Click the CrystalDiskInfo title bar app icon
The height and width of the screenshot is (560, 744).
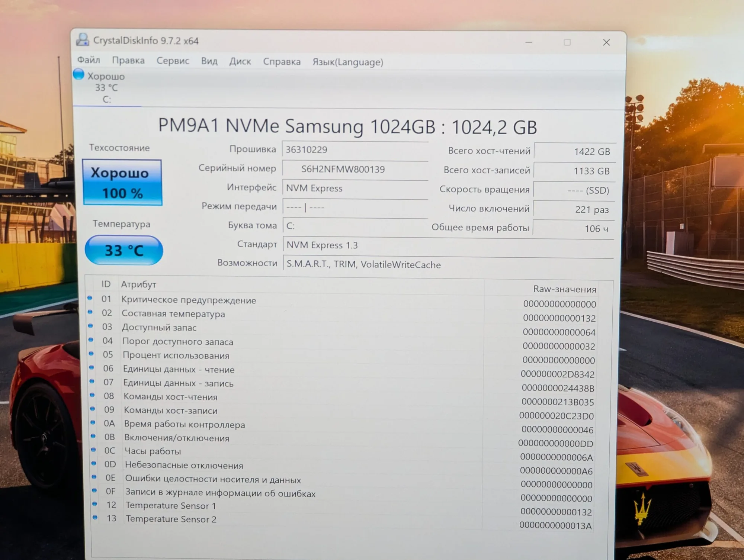coord(83,39)
